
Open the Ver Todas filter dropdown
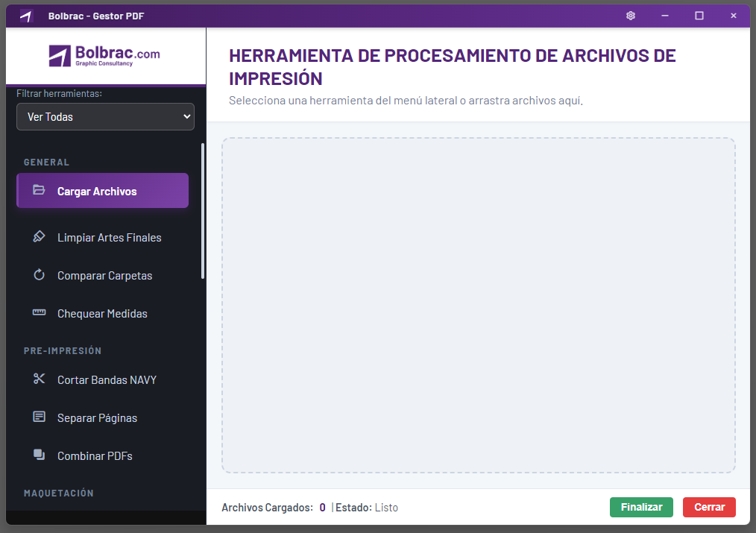point(106,116)
